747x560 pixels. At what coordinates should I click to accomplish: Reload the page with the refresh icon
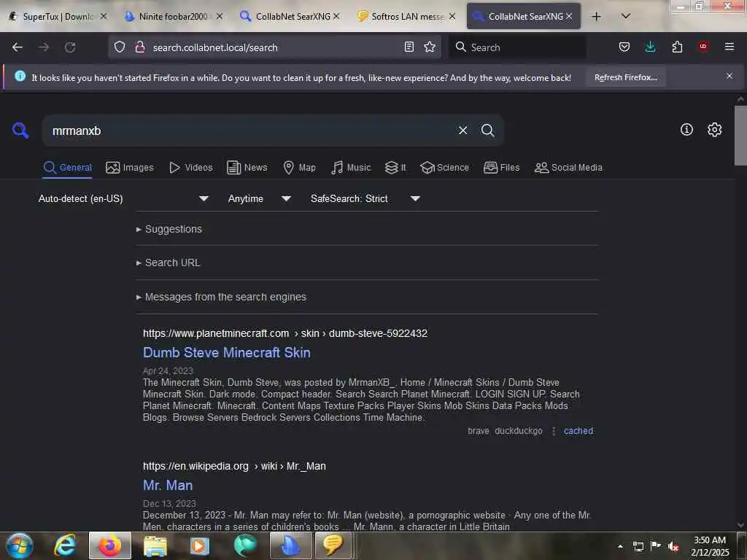coord(70,47)
